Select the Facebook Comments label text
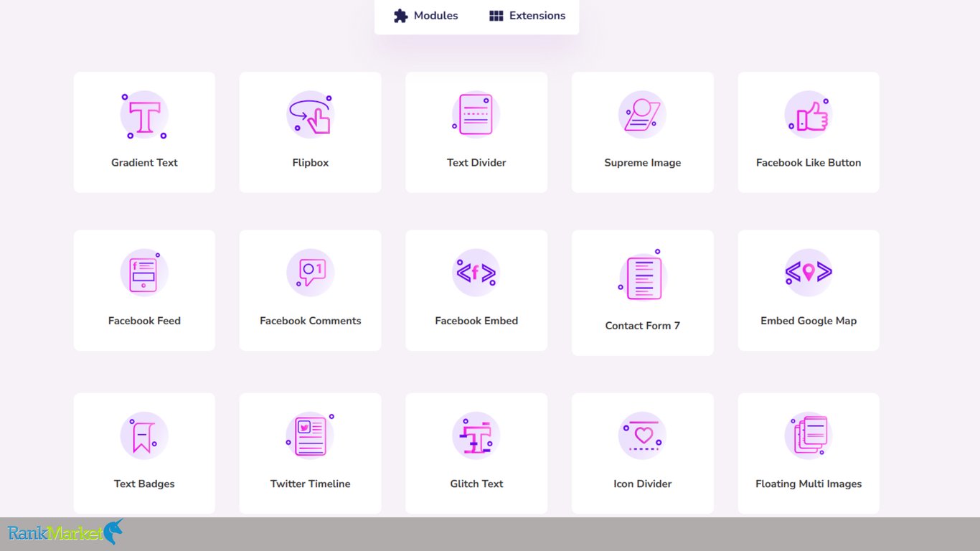 [310, 321]
